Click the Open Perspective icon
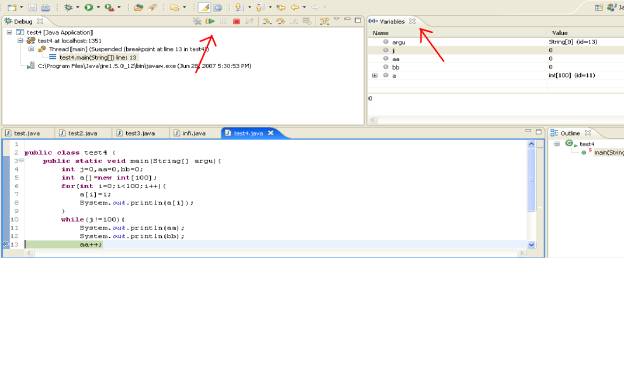 599,7
